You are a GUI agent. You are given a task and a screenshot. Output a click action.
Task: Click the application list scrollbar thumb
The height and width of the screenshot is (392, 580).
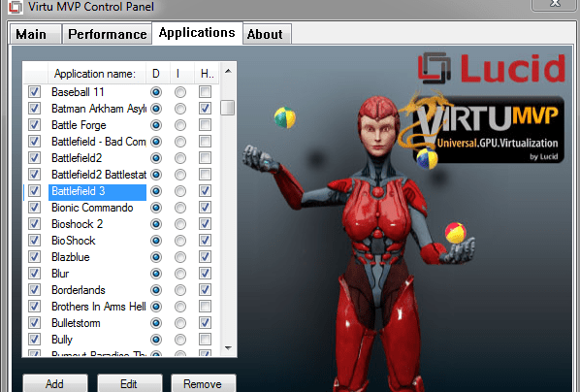pyautogui.click(x=228, y=108)
